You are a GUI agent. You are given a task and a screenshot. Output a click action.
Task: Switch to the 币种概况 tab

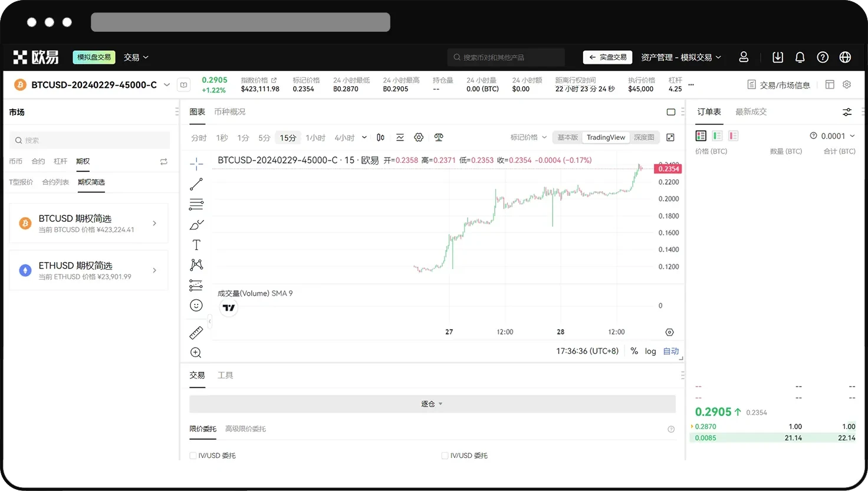point(229,112)
